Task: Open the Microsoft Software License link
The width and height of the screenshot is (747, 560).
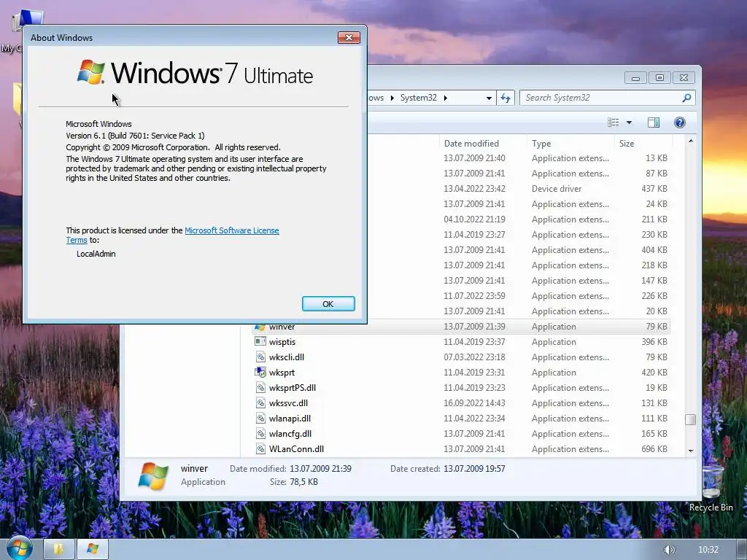Action: tap(231, 230)
